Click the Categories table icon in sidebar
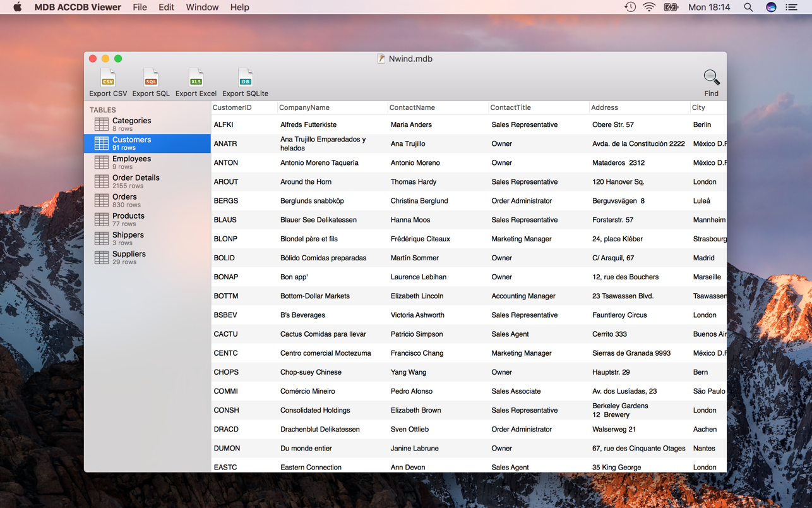 click(102, 124)
